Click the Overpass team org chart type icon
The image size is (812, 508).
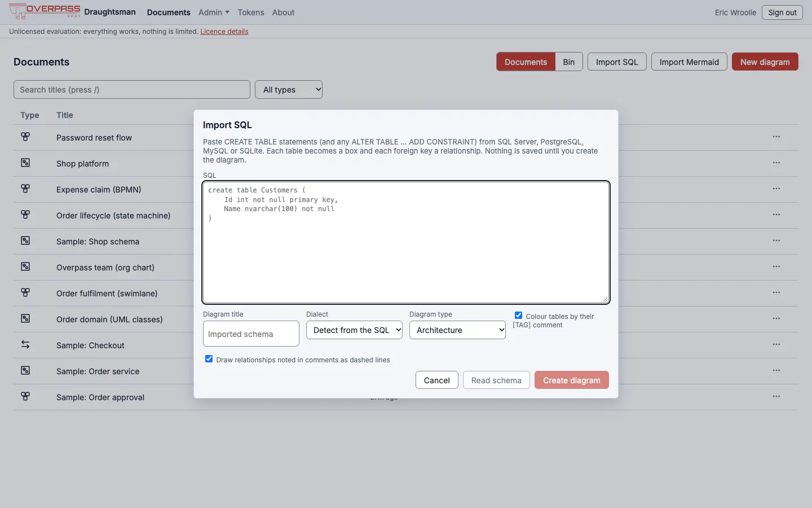point(25,266)
